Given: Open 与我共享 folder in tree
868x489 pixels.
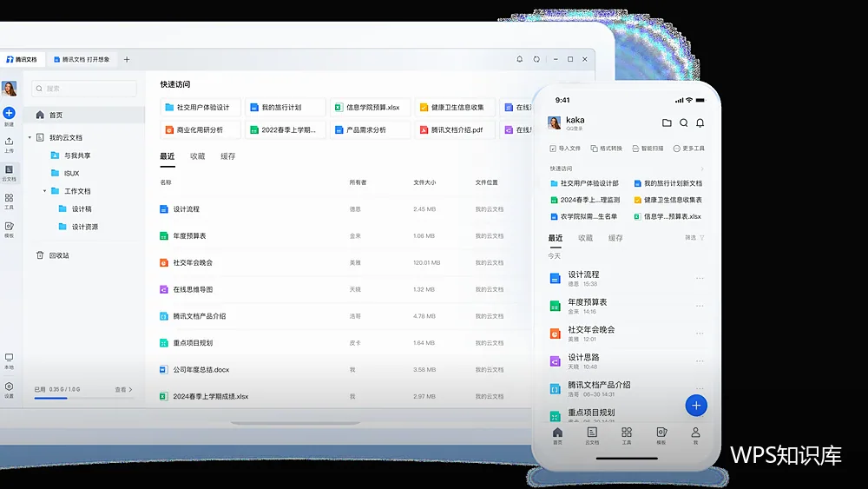Looking at the screenshot, I should [71, 155].
